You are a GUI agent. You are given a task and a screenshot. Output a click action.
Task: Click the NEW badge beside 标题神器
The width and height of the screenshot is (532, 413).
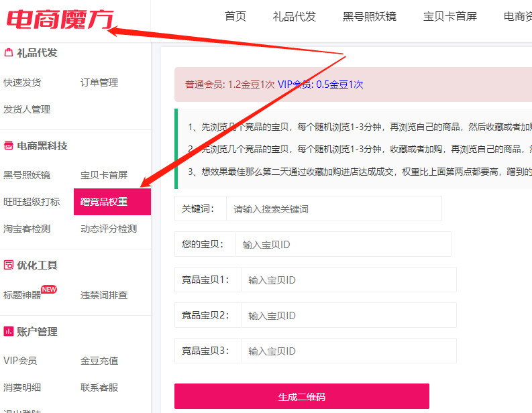(49, 289)
